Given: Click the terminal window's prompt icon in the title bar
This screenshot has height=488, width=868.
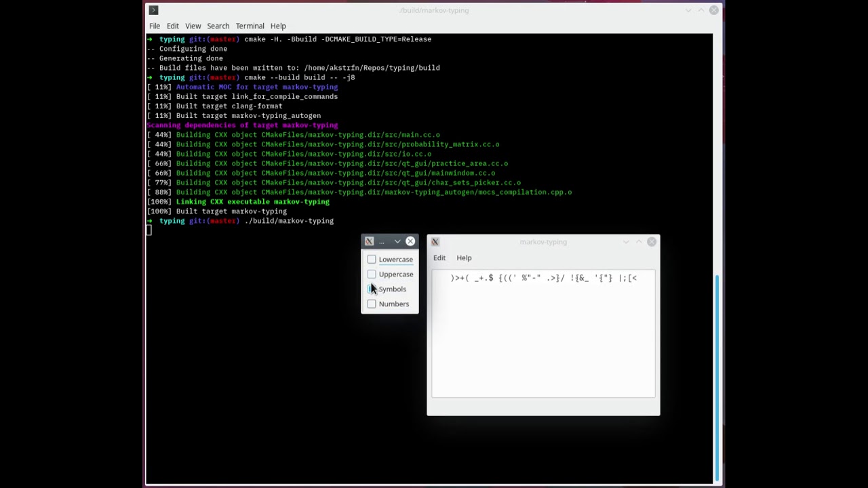Looking at the screenshot, I should point(153,10).
